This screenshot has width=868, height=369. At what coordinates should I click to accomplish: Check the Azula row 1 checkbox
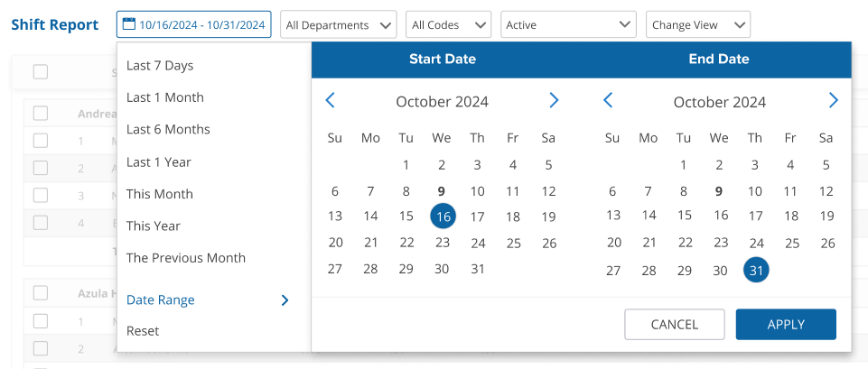(x=41, y=321)
